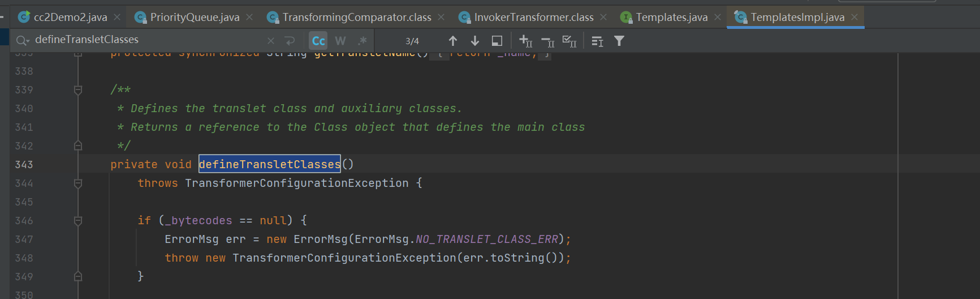Switch to TransformingComparator.class tab
Image resolution: width=980 pixels, height=299 pixels.
(357, 17)
